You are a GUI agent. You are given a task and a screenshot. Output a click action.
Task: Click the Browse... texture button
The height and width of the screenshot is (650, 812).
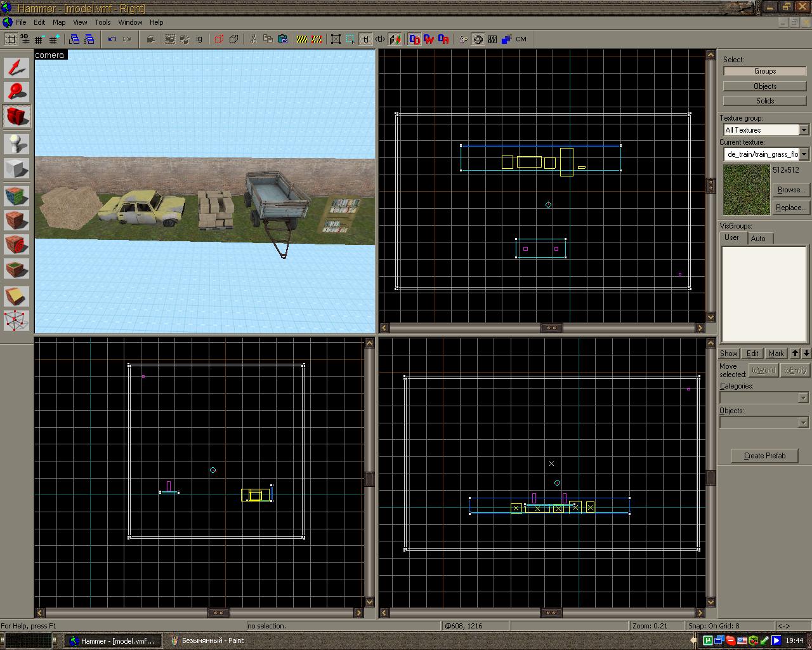tap(790, 190)
